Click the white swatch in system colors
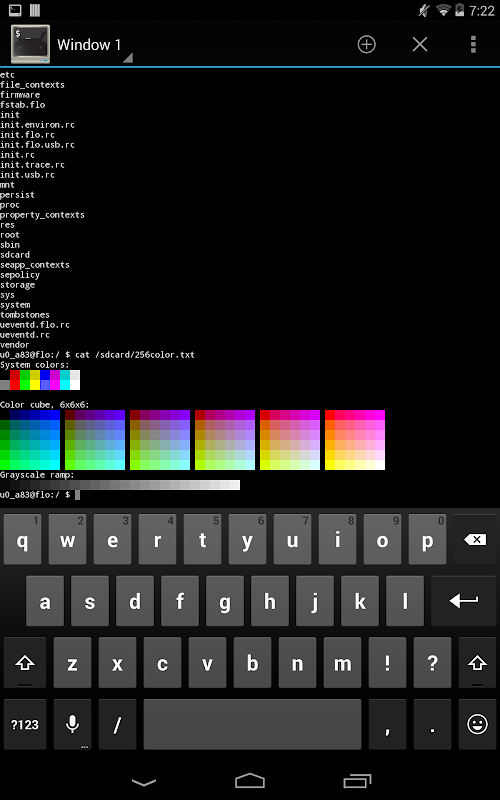Image resolution: width=500 pixels, height=800 pixels. (x=75, y=385)
